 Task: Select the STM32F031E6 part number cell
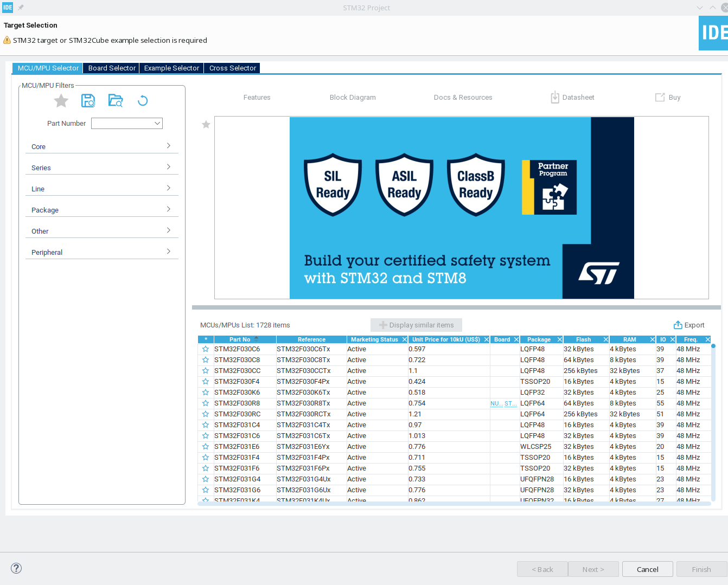coord(245,447)
